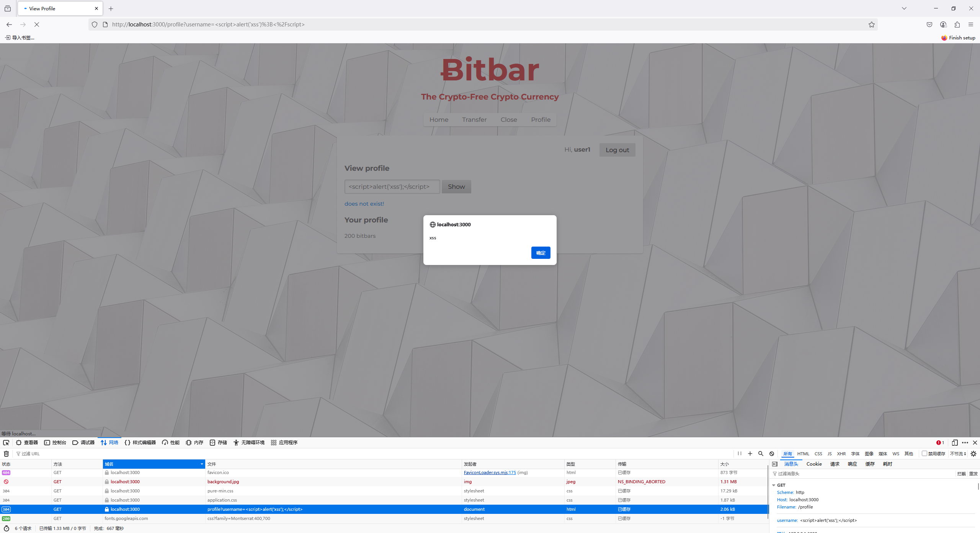The image size is (980, 533).
Task: Filter network requests by HTML type
Action: (x=803, y=454)
